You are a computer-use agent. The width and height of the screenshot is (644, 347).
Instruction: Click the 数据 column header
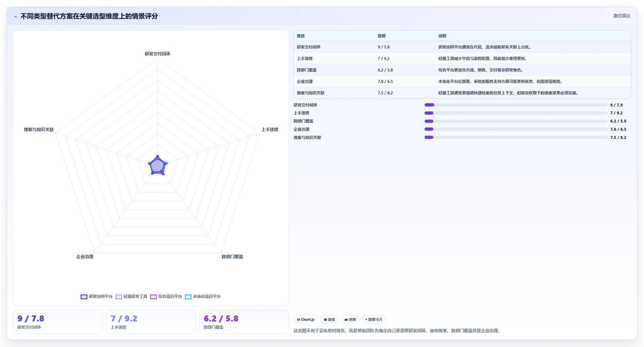point(382,36)
